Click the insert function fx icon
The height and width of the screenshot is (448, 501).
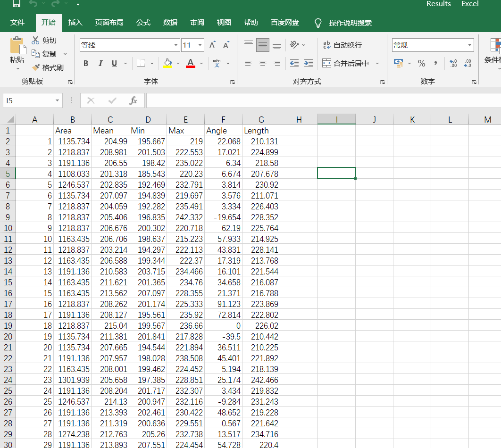(133, 100)
